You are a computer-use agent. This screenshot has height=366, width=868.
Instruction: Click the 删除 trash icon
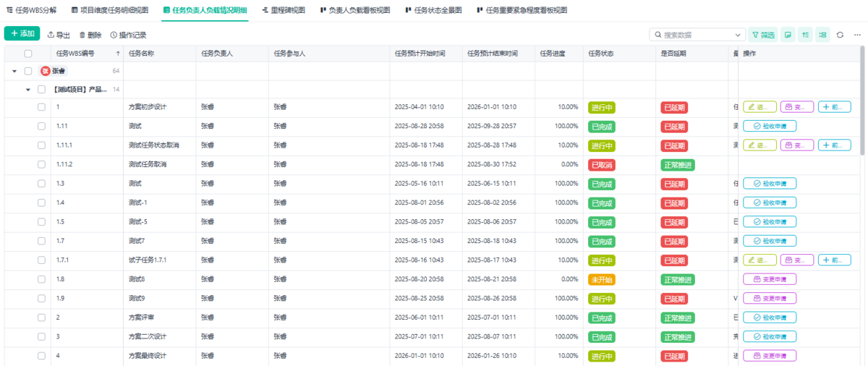click(x=82, y=35)
